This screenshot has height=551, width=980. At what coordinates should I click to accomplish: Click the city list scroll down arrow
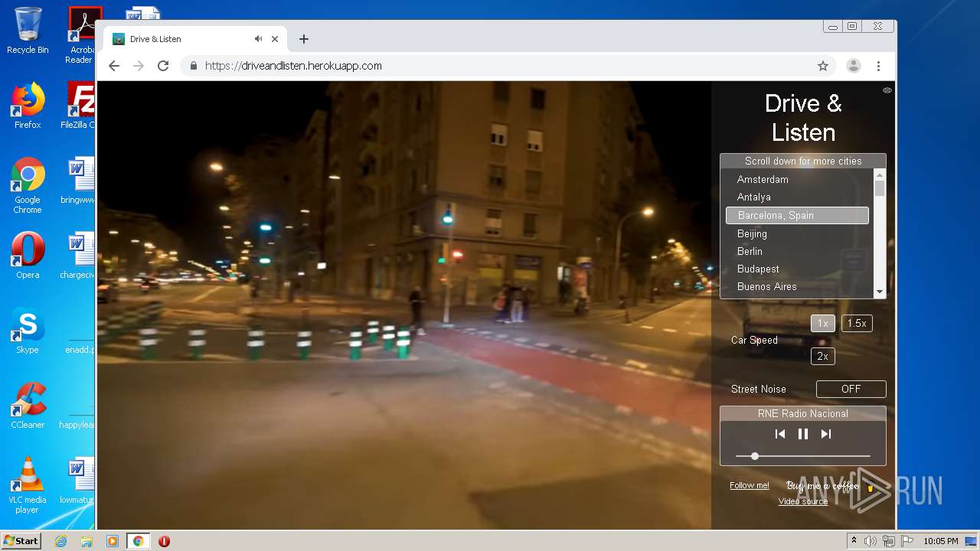[x=880, y=292]
